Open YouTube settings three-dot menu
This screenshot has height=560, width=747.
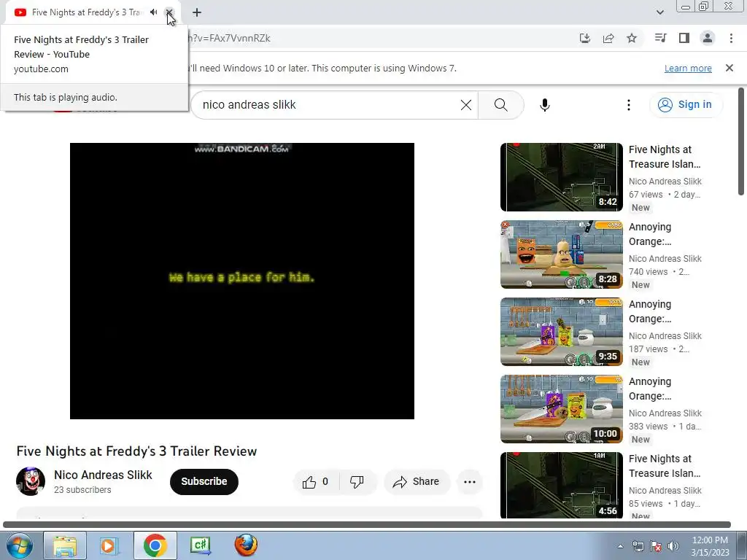[x=629, y=105]
